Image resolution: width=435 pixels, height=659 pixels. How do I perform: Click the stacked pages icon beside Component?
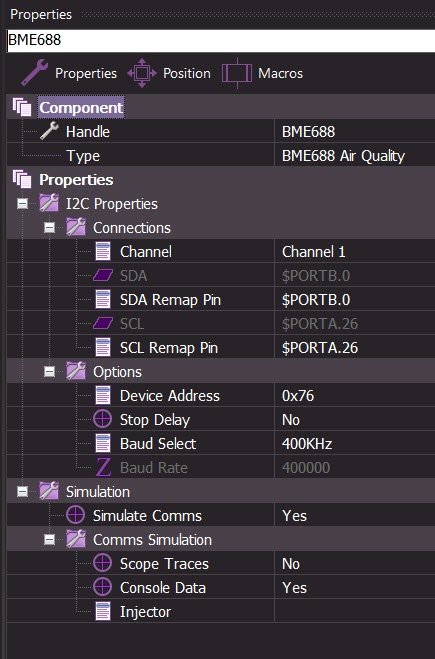coord(22,107)
